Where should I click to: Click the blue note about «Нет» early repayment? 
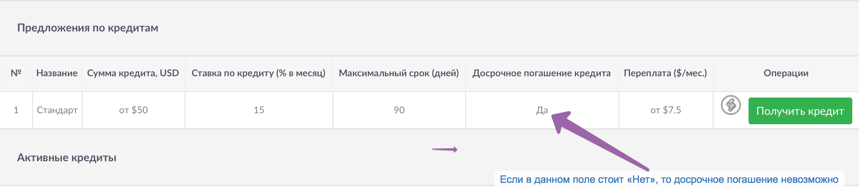[x=669, y=180]
